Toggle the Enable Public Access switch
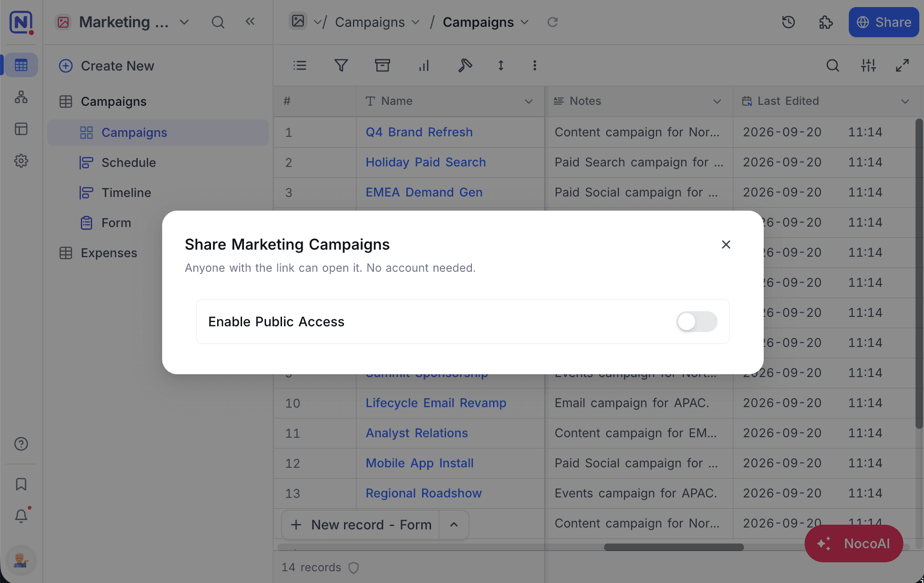Viewport: 924px width, 583px height. (697, 322)
